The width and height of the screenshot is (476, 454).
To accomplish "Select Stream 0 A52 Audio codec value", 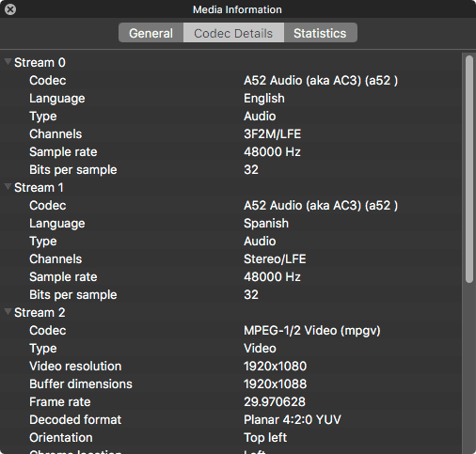I will (321, 81).
